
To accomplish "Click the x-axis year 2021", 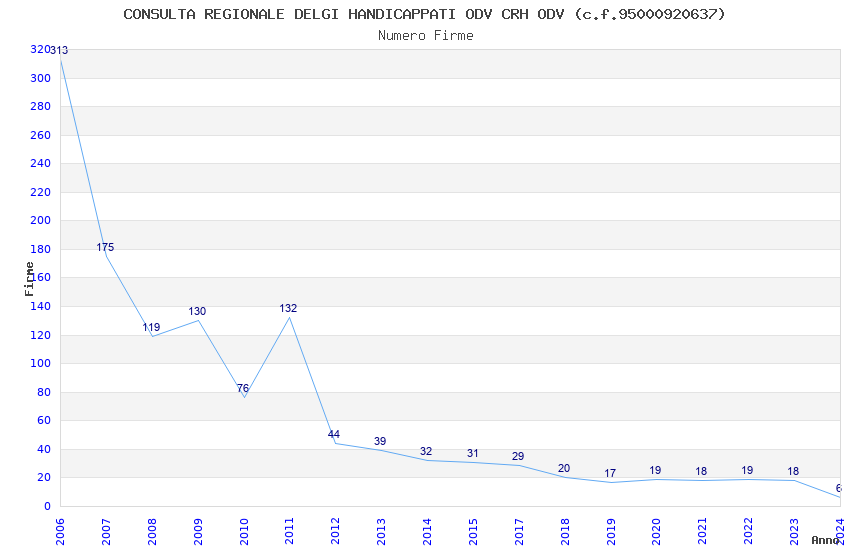I will pyautogui.click(x=702, y=531).
